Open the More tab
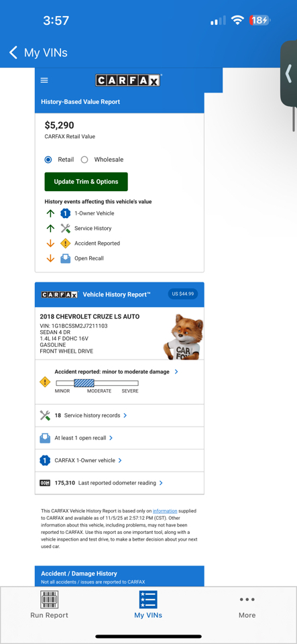Screen dimensions: 297x644 click(x=247, y=604)
